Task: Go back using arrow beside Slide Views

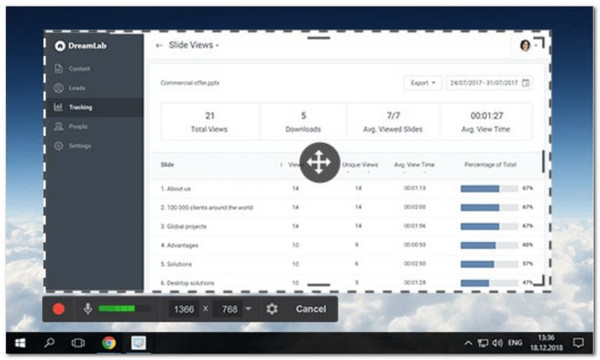Action: pyautogui.click(x=159, y=46)
